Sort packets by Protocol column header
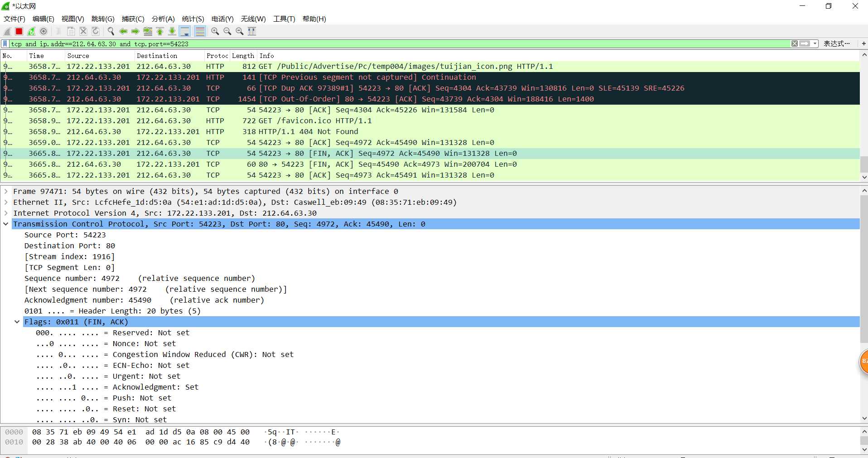This screenshot has width=868, height=458. [x=217, y=56]
